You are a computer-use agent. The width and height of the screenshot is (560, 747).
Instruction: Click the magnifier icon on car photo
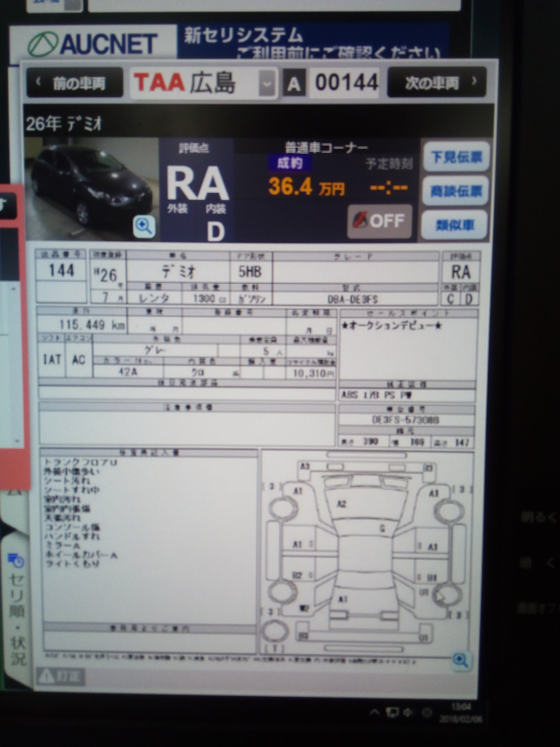point(144,227)
